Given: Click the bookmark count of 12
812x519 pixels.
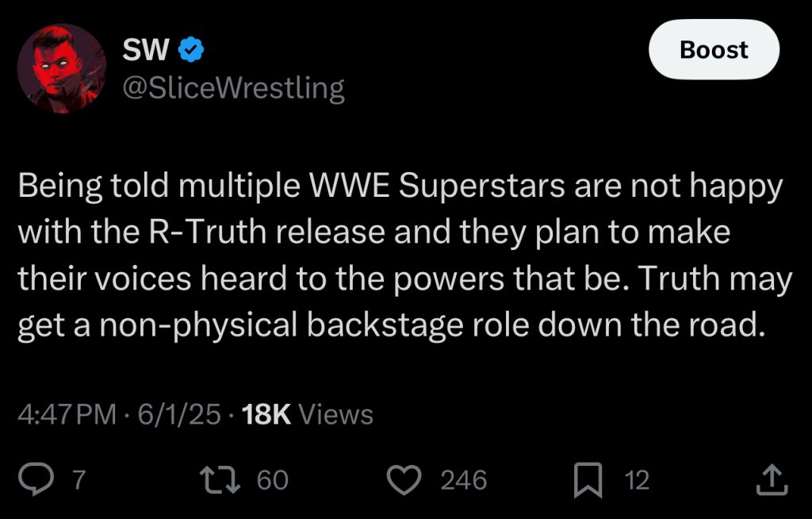Looking at the screenshot, I should click(637, 480).
